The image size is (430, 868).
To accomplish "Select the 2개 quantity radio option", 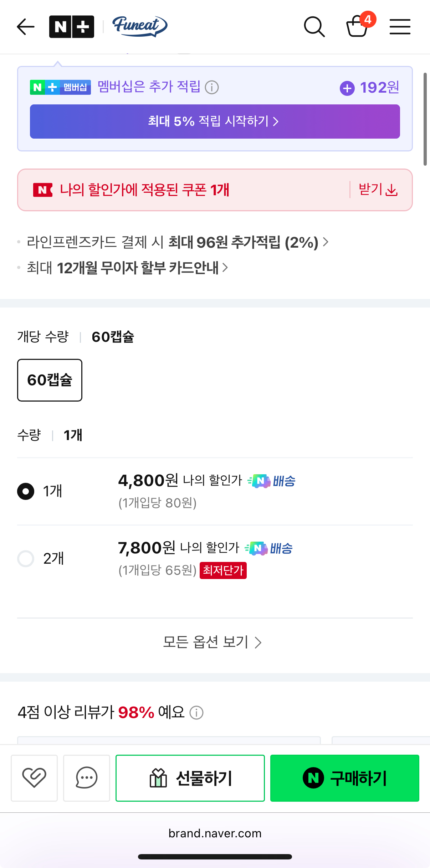I will coord(26,558).
